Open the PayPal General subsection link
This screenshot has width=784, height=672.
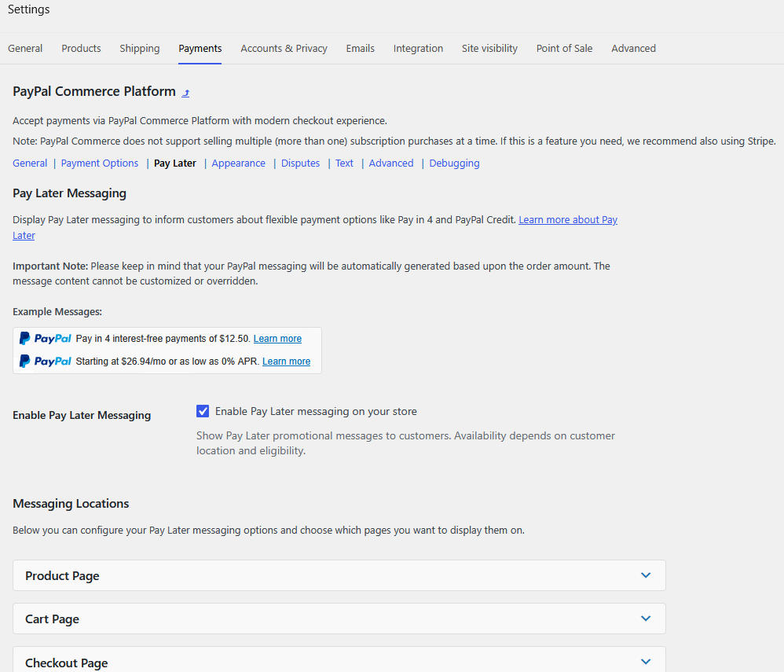point(30,163)
